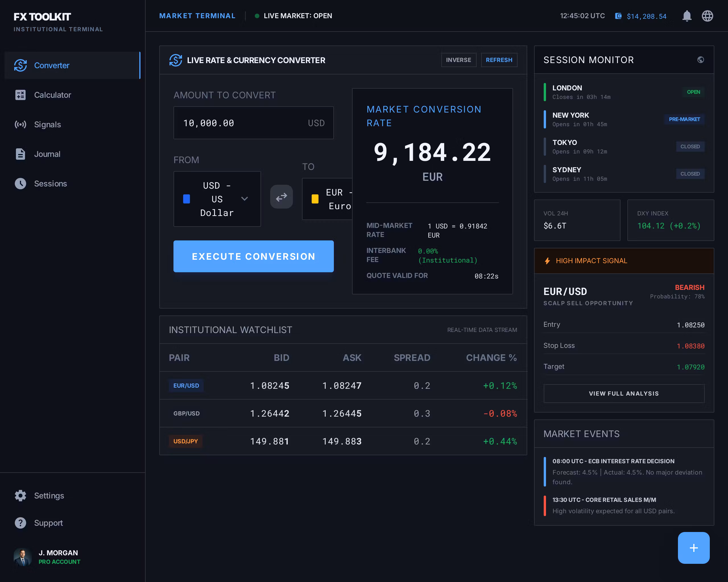Select the GBP/USD pair tag
Viewport: 728px width, 582px height.
point(186,413)
